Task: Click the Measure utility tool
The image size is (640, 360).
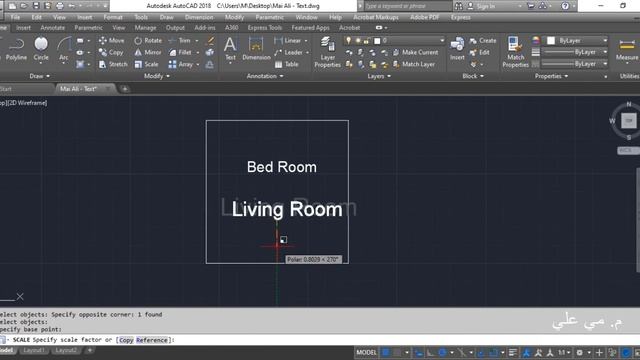Action: tap(627, 49)
